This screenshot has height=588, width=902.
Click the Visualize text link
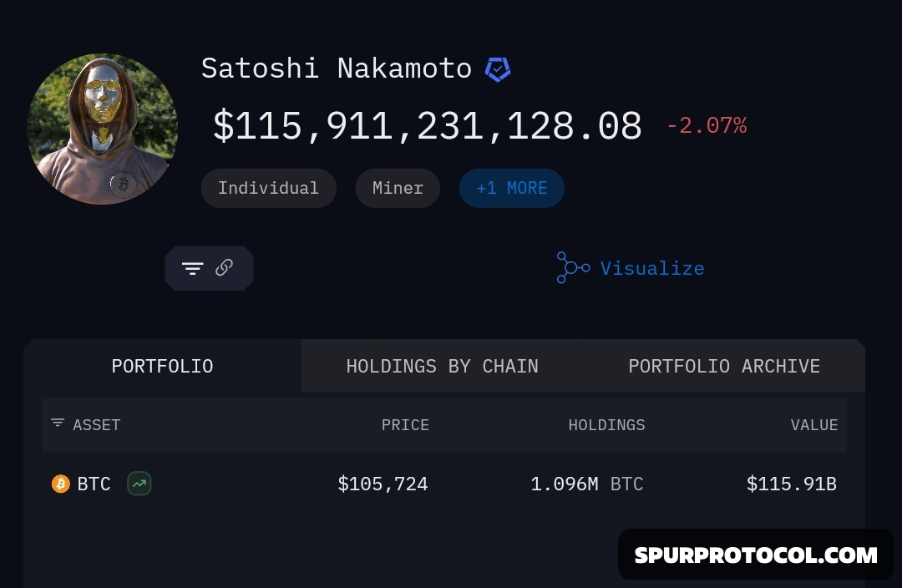652,269
